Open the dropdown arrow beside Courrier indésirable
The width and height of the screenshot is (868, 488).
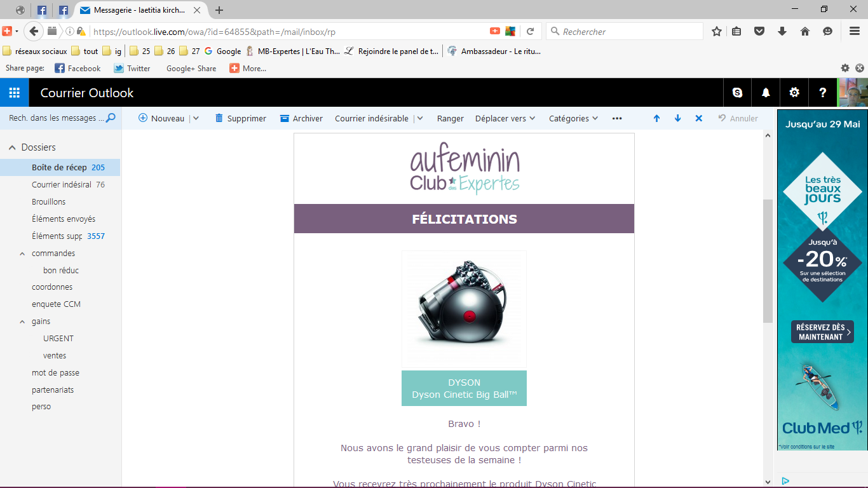click(x=419, y=118)
